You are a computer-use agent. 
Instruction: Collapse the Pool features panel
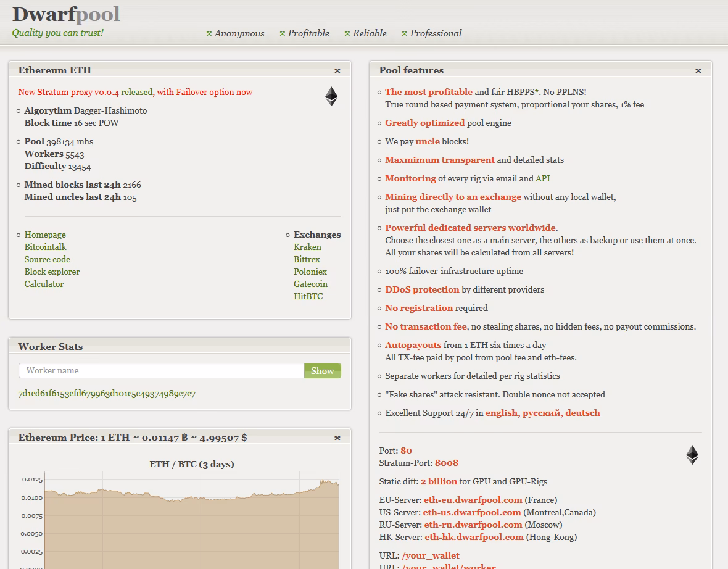pos(698,71)
